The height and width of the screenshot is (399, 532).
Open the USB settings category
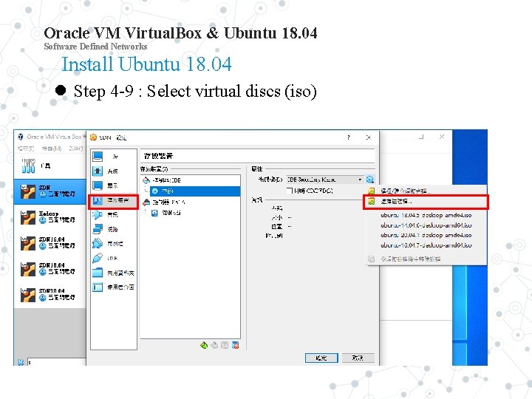(113, 258)
